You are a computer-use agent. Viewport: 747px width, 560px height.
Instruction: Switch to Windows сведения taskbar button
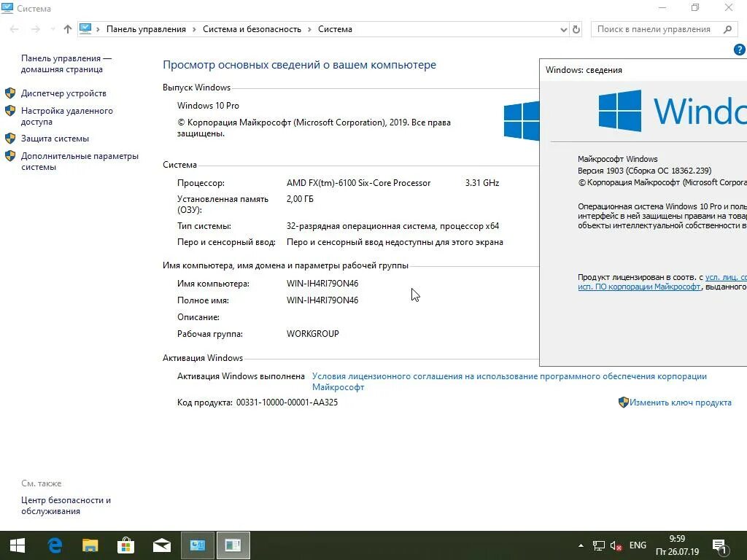click(x=233, y=545)
